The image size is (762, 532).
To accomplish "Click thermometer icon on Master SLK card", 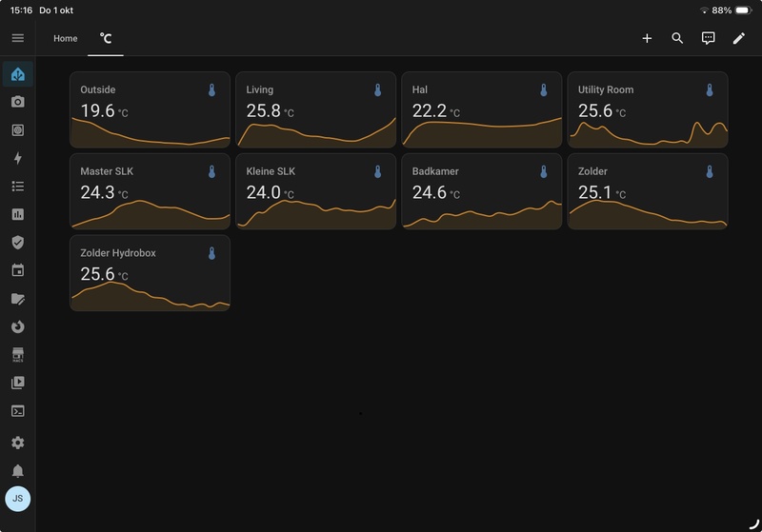I will [x=211, y=171].
